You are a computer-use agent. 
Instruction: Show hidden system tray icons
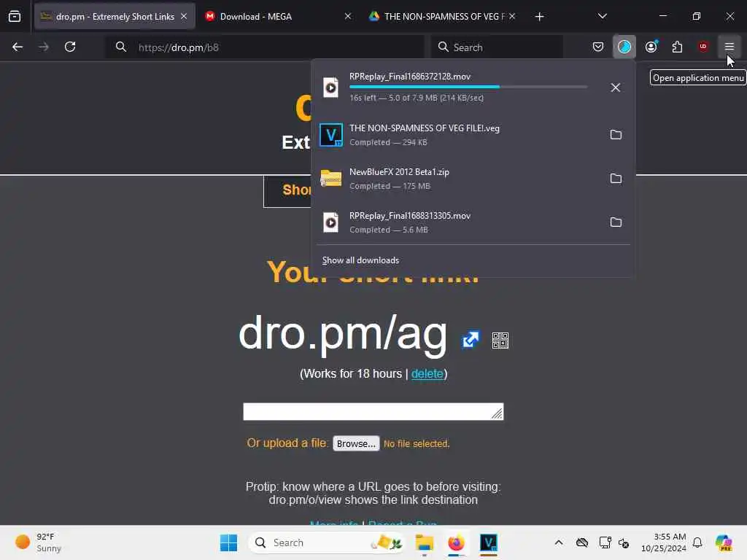(x=559, y=542)
